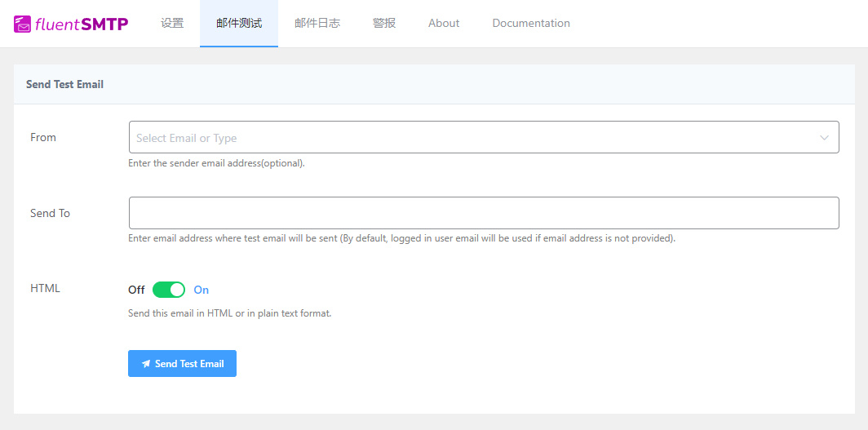
Task: Open the 警报 tab
Action: [x=384, y=23]
